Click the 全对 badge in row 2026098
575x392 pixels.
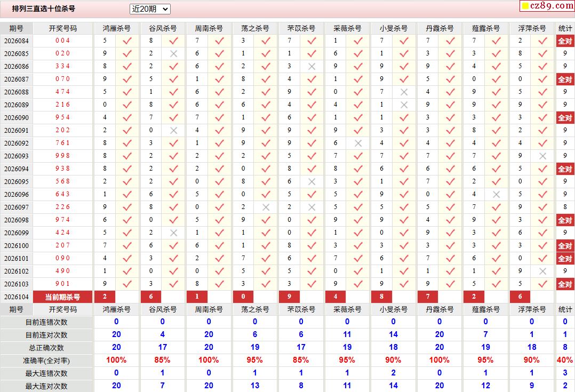(565, 220)
